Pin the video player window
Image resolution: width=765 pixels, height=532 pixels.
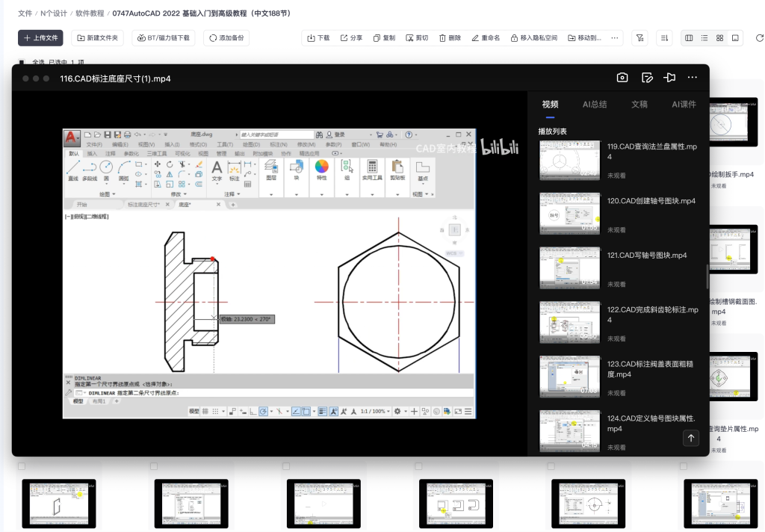[x=669, y=78]
